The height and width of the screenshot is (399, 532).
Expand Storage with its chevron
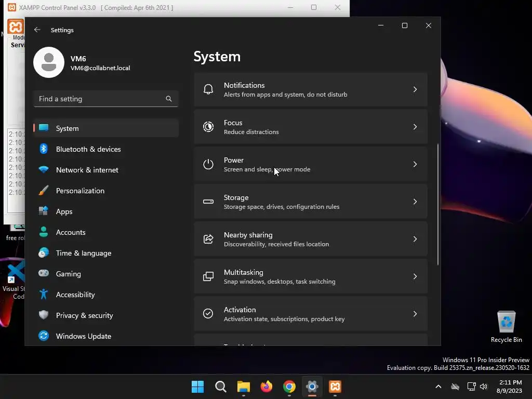(415, 202)
